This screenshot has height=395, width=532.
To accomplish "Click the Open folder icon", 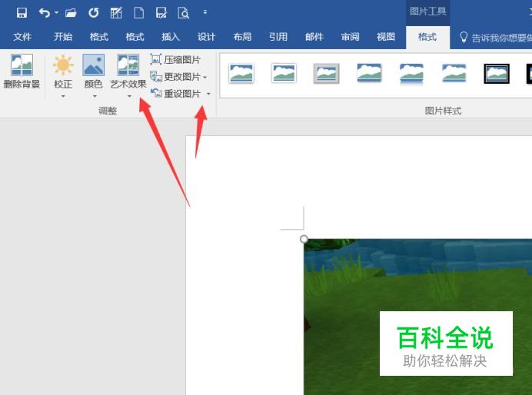I will [x=71, y=13].
